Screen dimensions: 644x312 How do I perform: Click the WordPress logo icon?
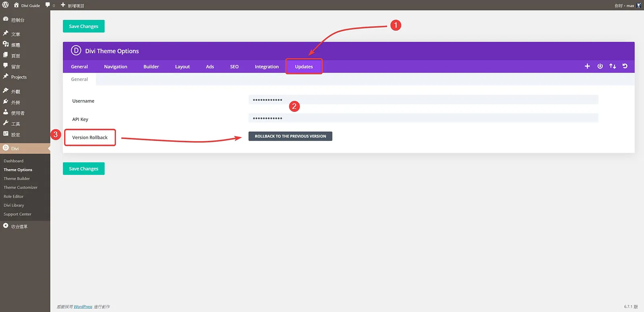click(5, 5)
